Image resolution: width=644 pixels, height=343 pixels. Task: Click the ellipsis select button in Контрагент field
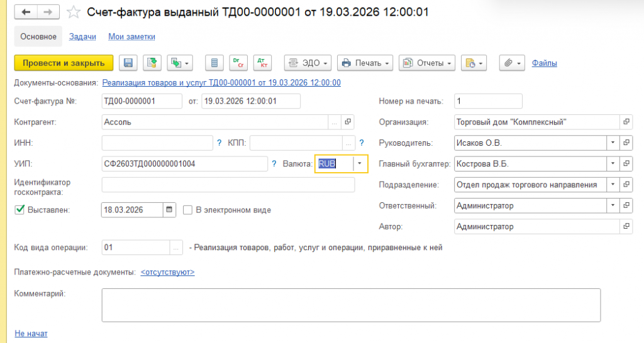coord(335,122)
